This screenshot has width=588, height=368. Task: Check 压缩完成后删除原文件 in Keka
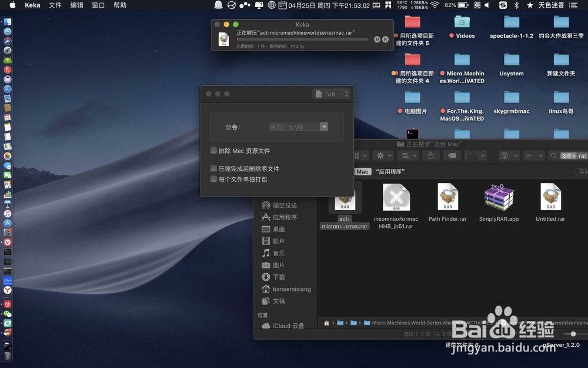pos(213,168)
